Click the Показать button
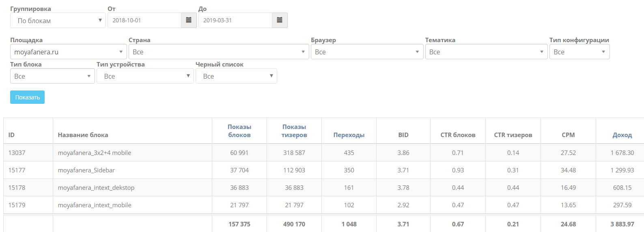This screenshot has width=644, height=232. click(x=27, y=97)
